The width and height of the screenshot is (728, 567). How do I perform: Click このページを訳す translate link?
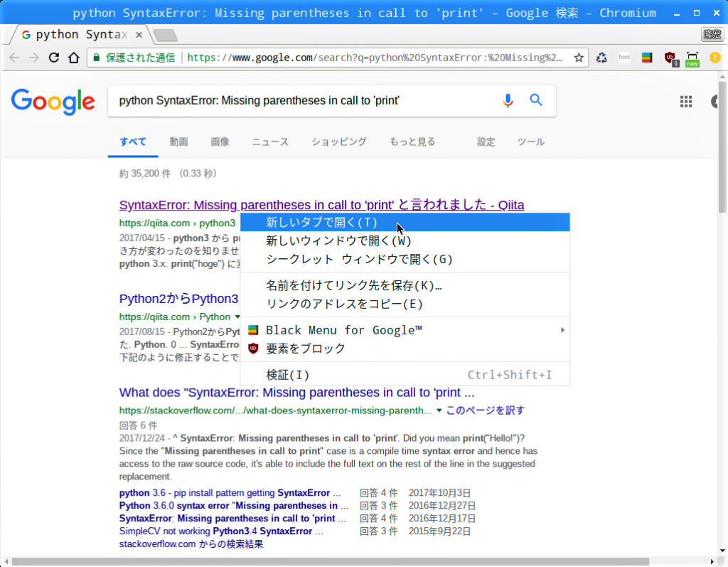coord(485,410)
